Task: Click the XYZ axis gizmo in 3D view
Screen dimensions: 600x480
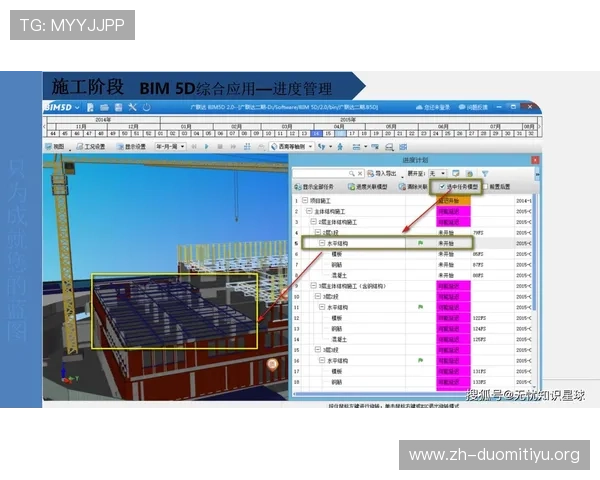Action: pyautogui.click(x=68, y=375)
